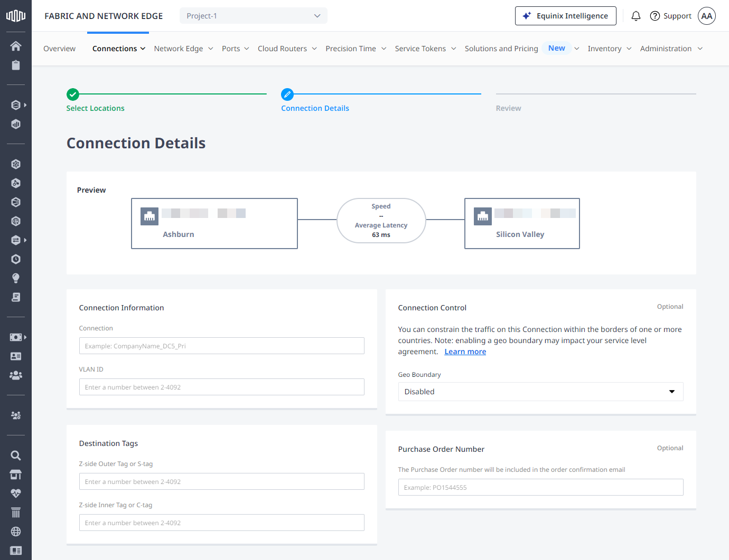The width and height of the screenshot is (729, 560).
Task: Open the Inventory menu
Action: tap(610, 49)
